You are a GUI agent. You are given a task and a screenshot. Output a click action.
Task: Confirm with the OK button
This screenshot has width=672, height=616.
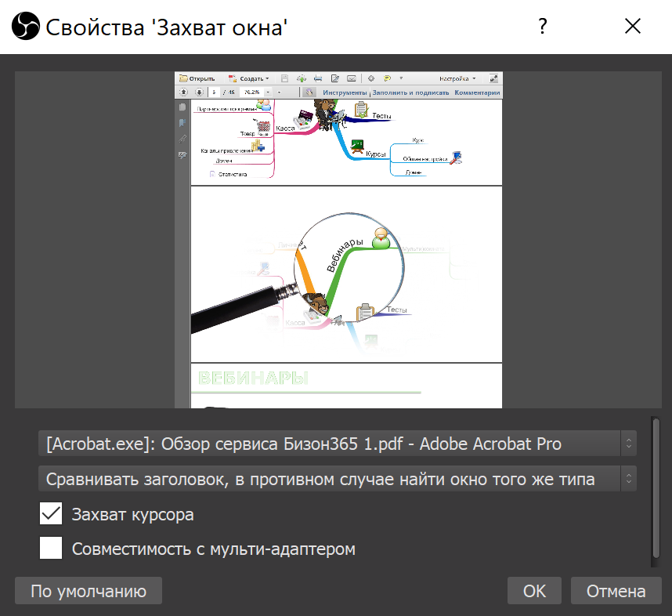tap(534, 591)
